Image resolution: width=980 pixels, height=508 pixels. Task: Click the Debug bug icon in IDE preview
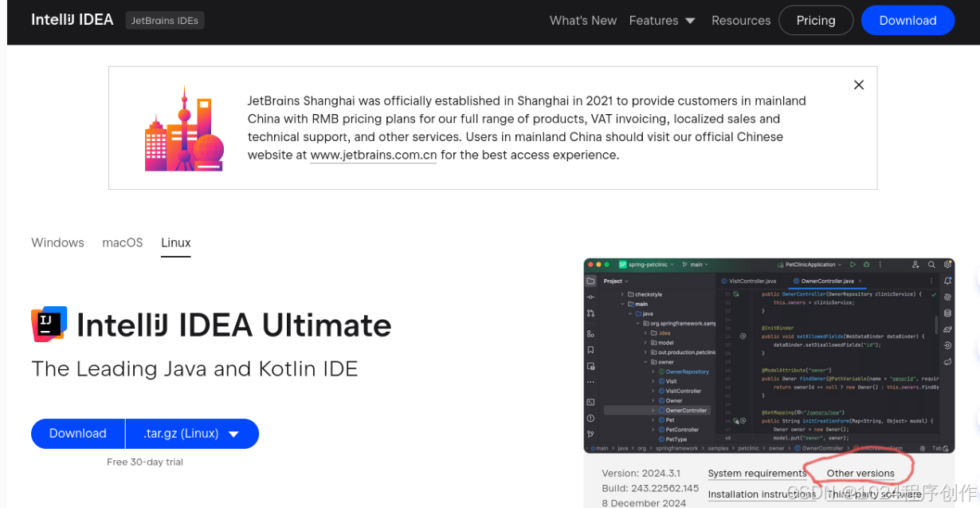click(x=866, y=265)
